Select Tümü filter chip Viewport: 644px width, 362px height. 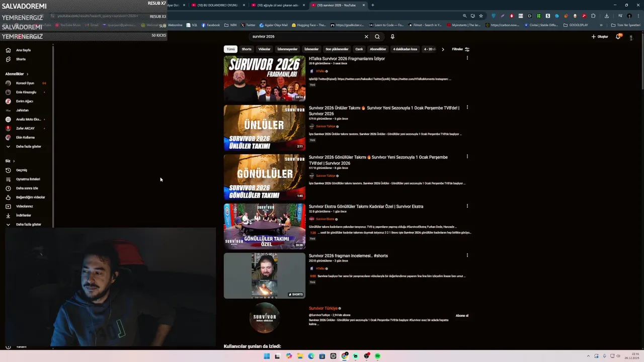[230, 49]
